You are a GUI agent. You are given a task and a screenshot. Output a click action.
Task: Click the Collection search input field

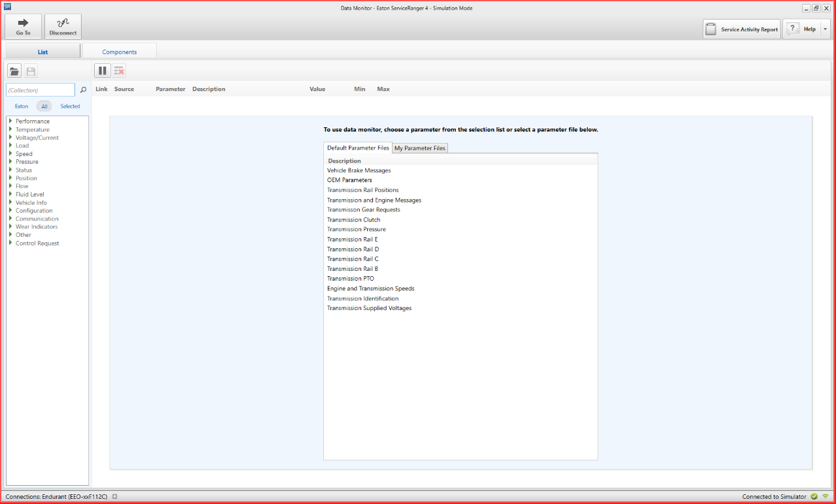40,90
